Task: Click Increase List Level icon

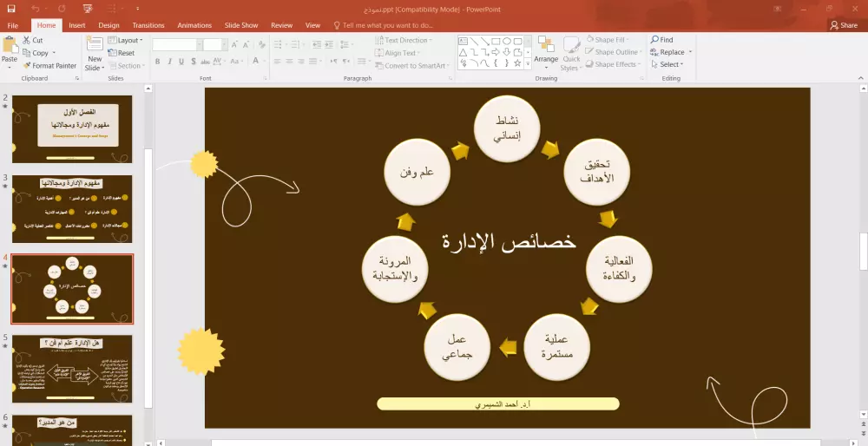Action: [x=329, y=45]
